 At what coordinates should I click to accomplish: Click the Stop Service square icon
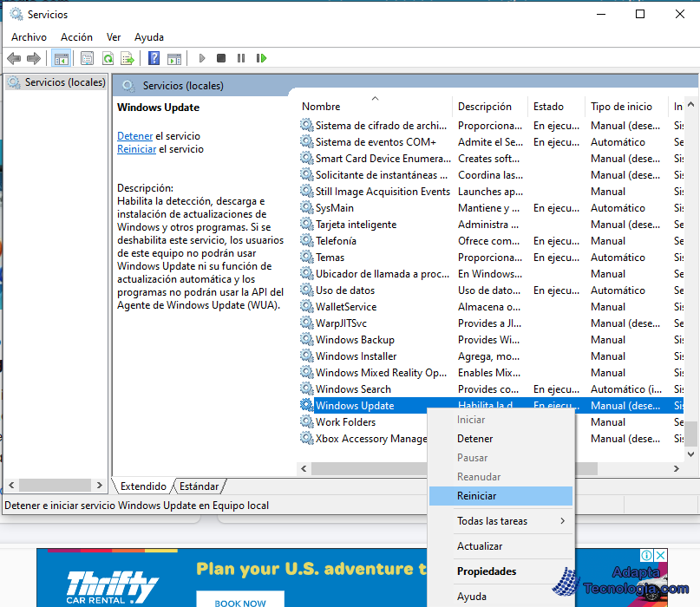(x=221, y=58)
